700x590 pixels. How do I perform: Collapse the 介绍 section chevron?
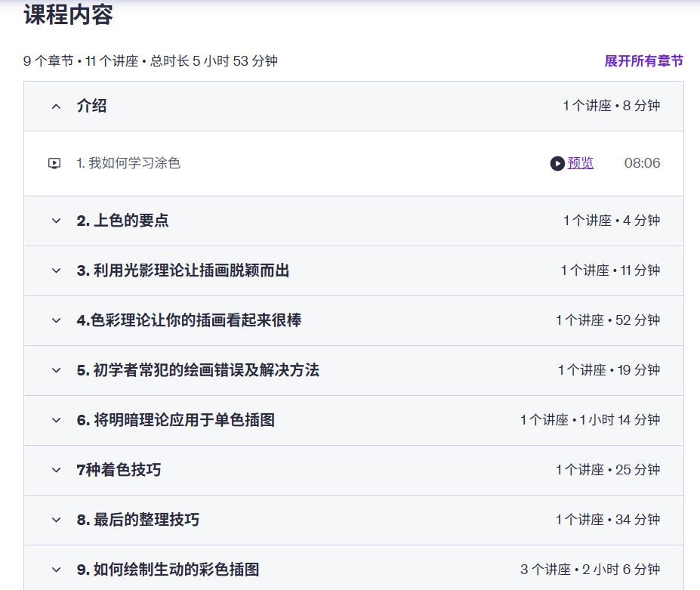pyautogui.click(x=56, y=107)
